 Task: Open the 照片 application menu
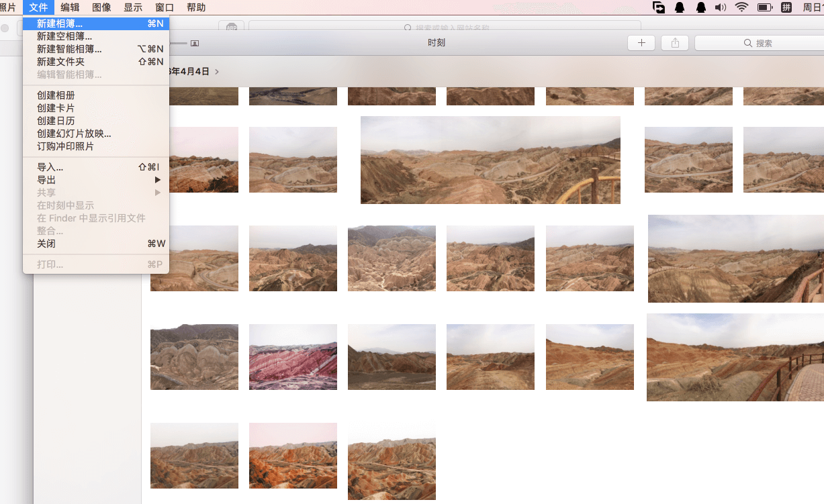click(9, 7)
